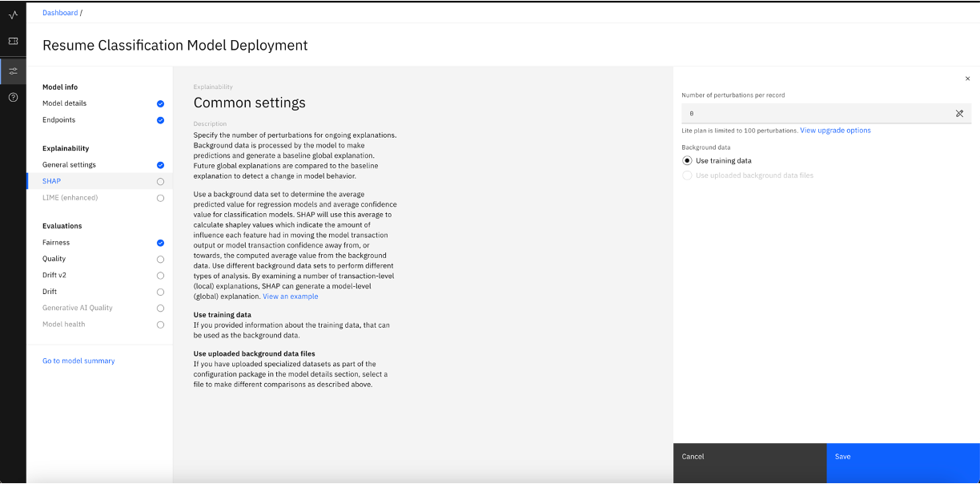This screenshot has height=484, width=980.
Task: Click the Model details completed checkmark
Action: coord(160,103)
